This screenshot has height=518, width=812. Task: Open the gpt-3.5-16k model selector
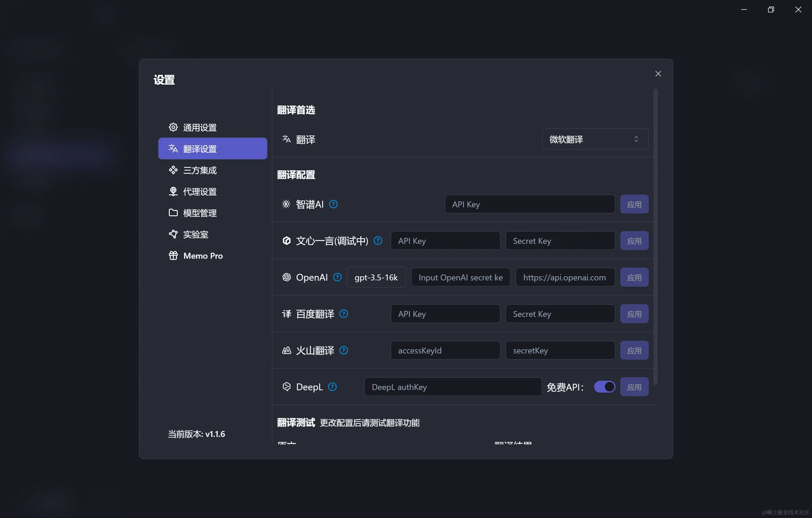click(376, 277)
